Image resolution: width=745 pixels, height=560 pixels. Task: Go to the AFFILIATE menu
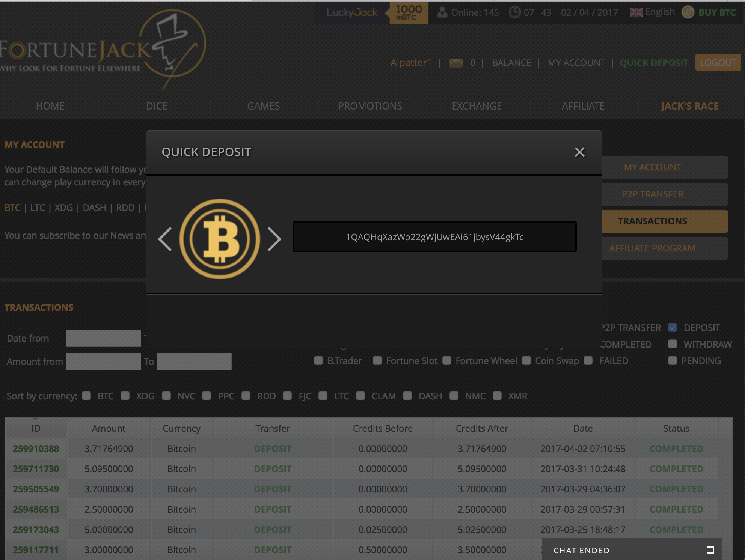pyautogui.click(x=583, y=106)
